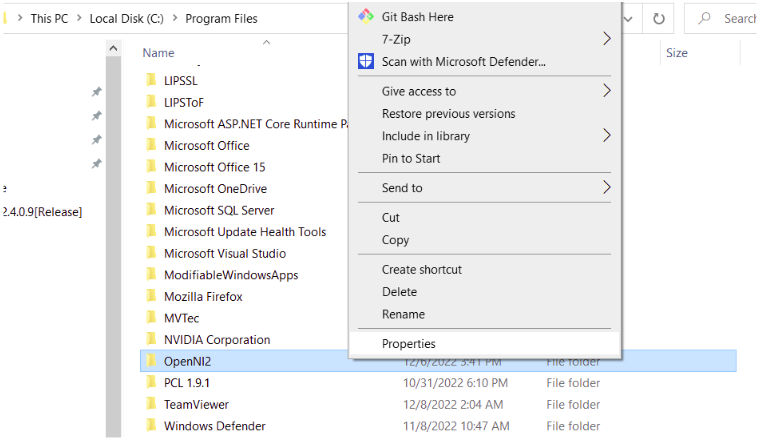Click the chevron before This PC breadcrumb

(x=20, y=18)
